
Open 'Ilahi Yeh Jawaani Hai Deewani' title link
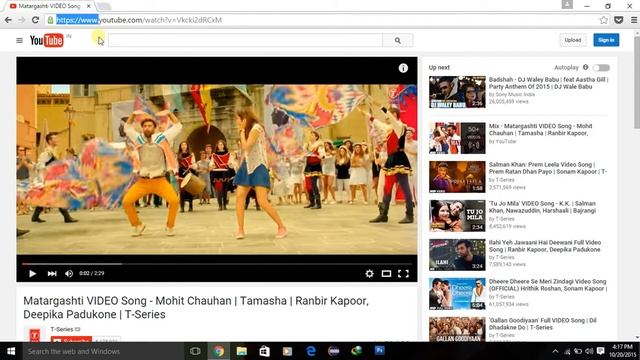point(545,246)
